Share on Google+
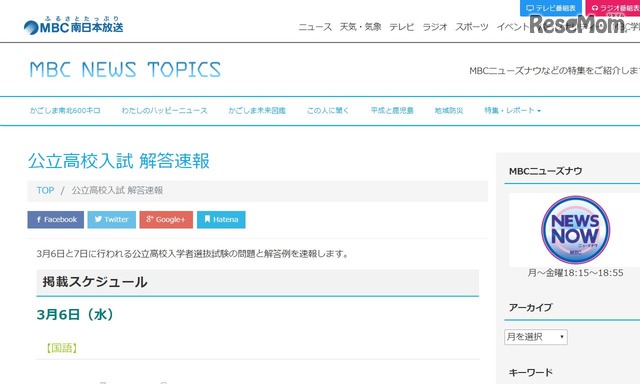 click(x=166, y=220)
